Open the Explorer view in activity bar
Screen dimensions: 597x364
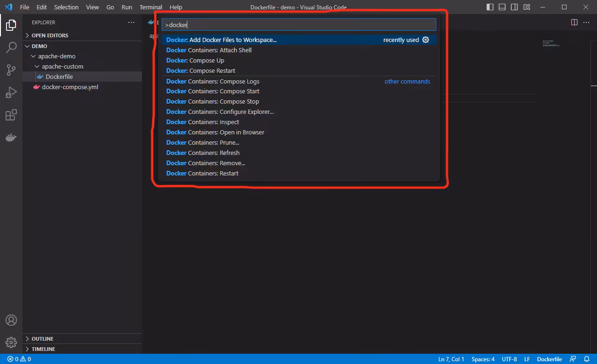[11, 25]
